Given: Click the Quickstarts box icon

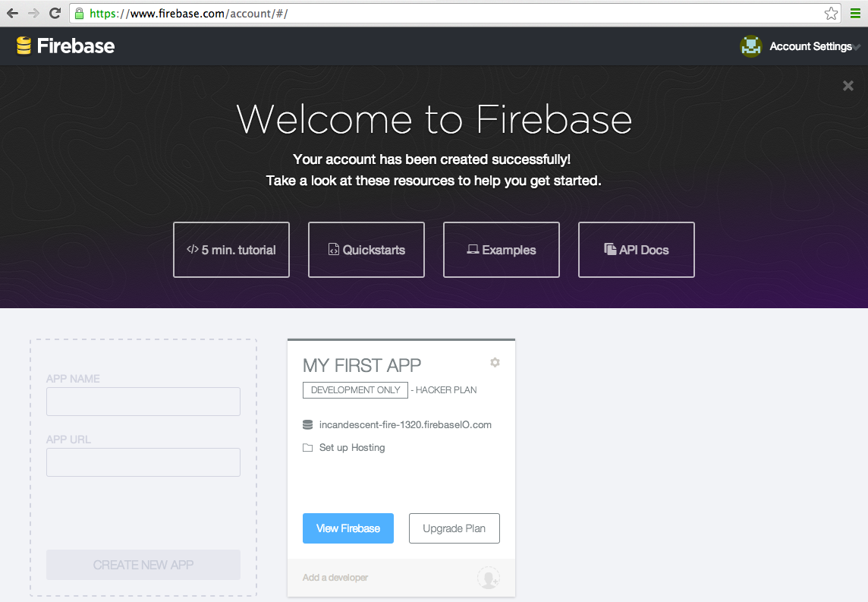Looking at the screenshot, I should coord(333,249).
